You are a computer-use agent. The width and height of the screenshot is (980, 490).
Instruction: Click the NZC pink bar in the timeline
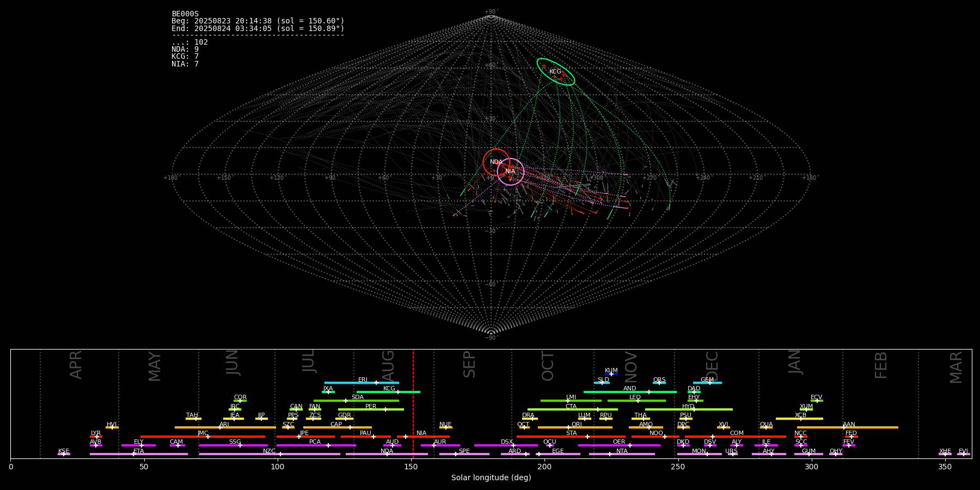(269, 454)
